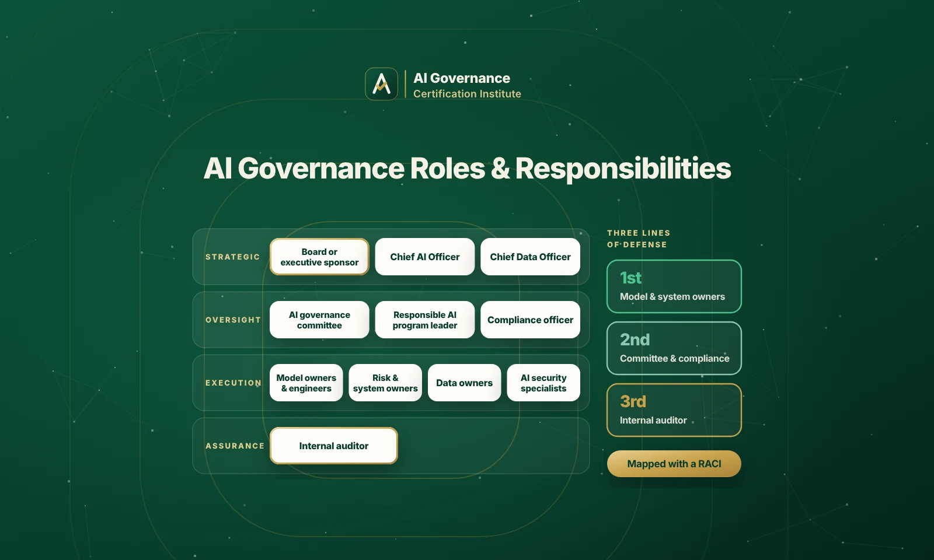This screenshot has width=934, height=560.
Task: Click the AI Governance logo icon
Action: click(x=381, y=84)
